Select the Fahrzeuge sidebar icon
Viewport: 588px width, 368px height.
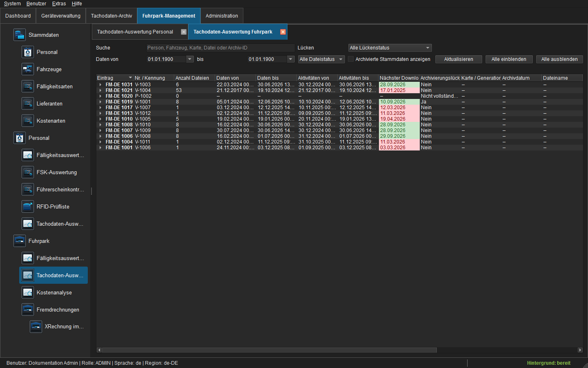coord(28,69)
